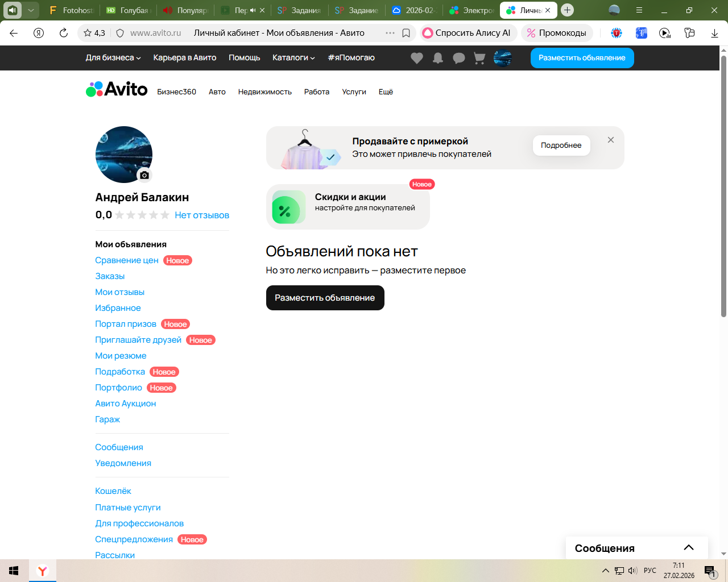Image resolution: width=728 pixels, height=582 pixels.
Task: Click the blue Разместить объявление header button
Action: pos(582,58)
